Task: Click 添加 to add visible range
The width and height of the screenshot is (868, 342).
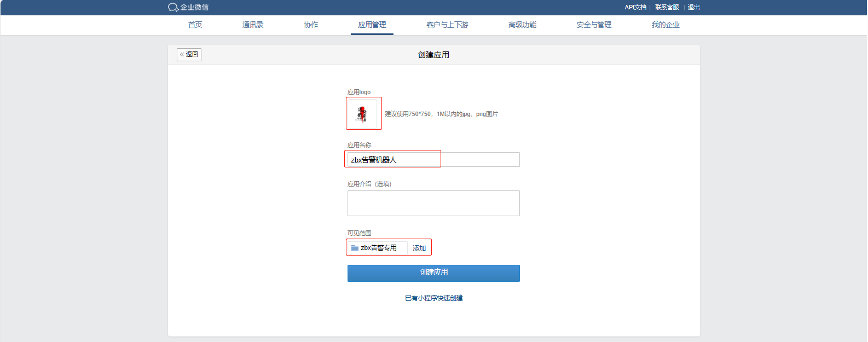Action: pos(419,248)
